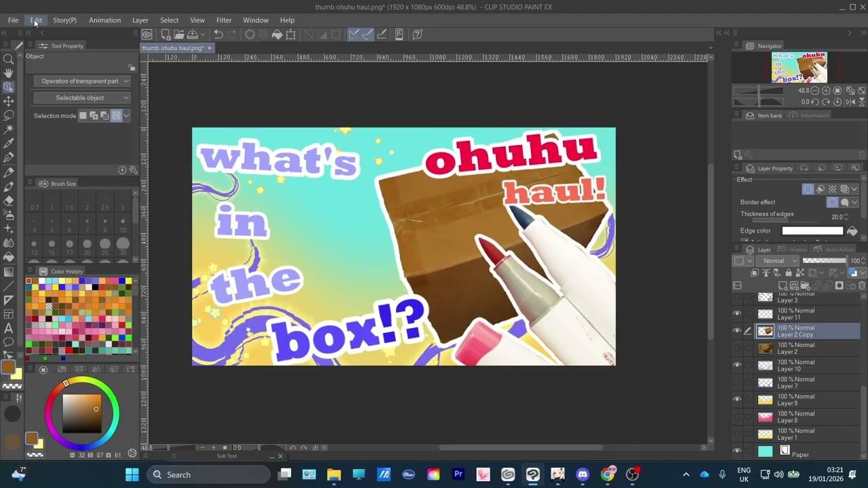The height and width of the screenshot is (488, 868).
Task: Open the Animation menu
Action: [x=104, y=20]
